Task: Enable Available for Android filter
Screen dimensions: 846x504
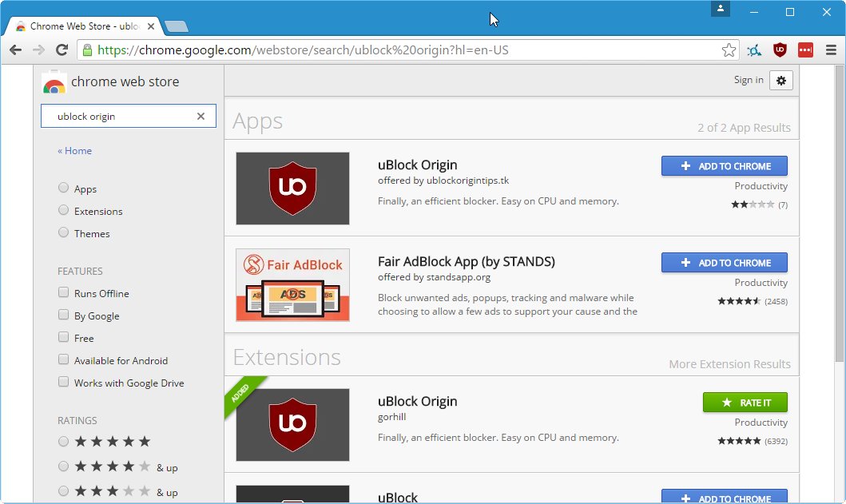Action: pos(63,359)
